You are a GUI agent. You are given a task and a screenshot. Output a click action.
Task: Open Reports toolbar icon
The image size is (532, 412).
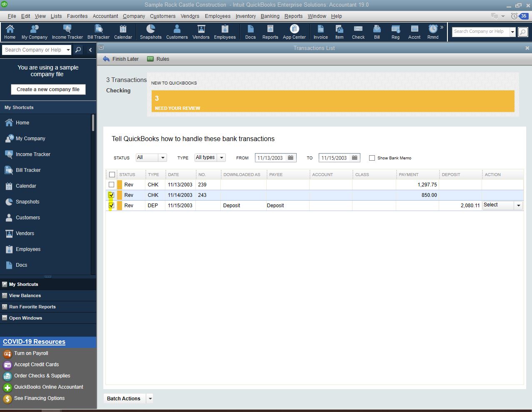270,32
